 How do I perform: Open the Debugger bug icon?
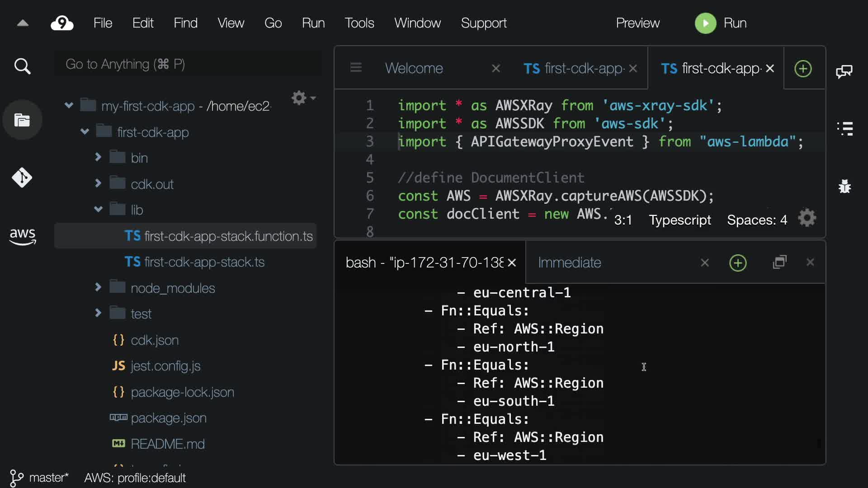844,186
